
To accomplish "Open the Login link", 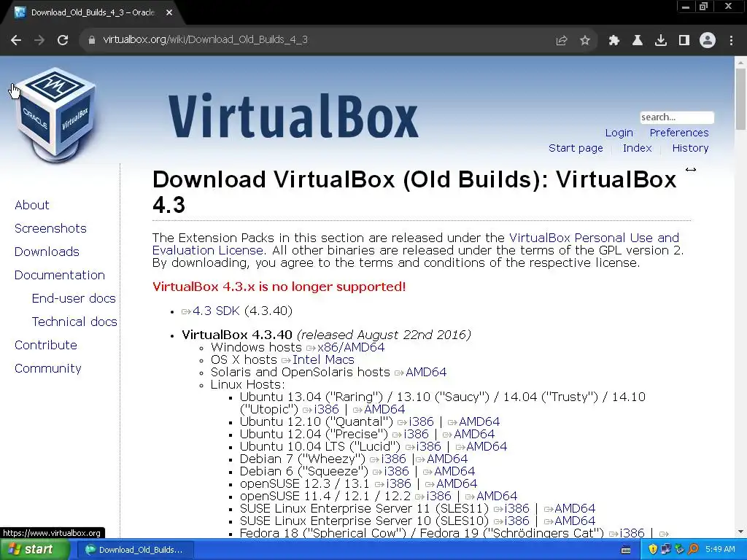I will pyautogui.click(x=619, y=133).
